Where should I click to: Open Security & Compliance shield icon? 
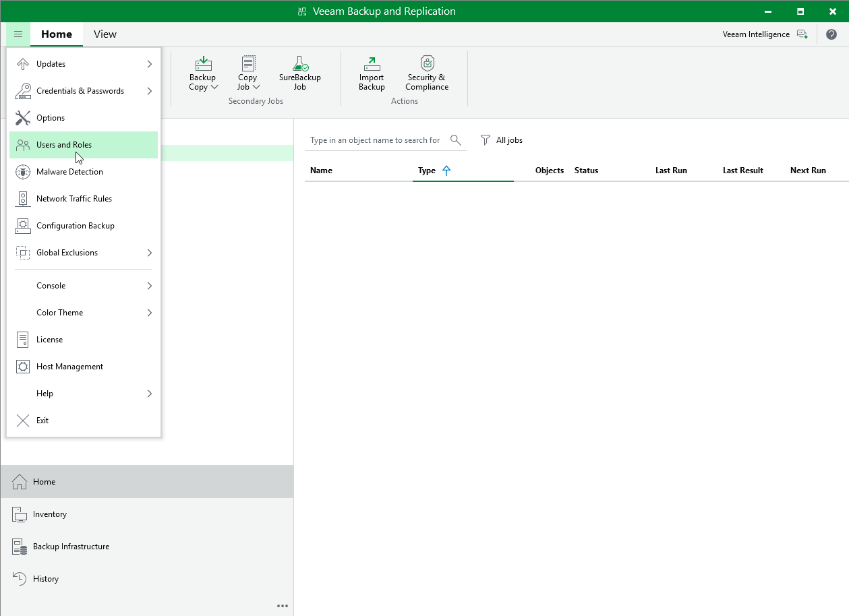click(x=427, y=63)
